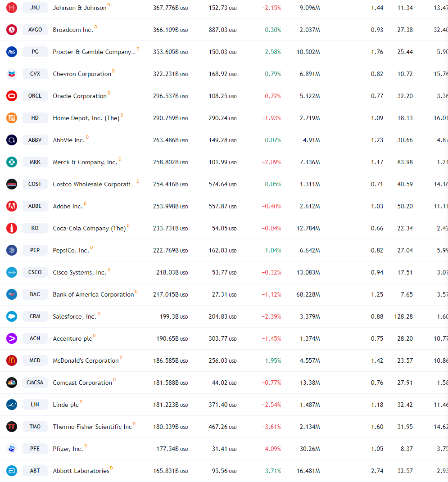448x482 pixels.
Task: Click the Merck logo icon
Action: pos(12,162)
